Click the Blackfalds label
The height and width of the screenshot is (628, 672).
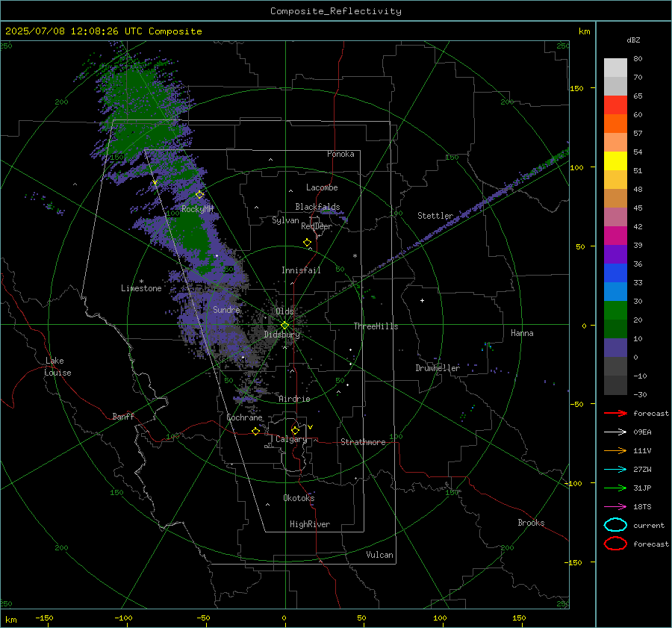pyautogui.click(x=317, y=207)
